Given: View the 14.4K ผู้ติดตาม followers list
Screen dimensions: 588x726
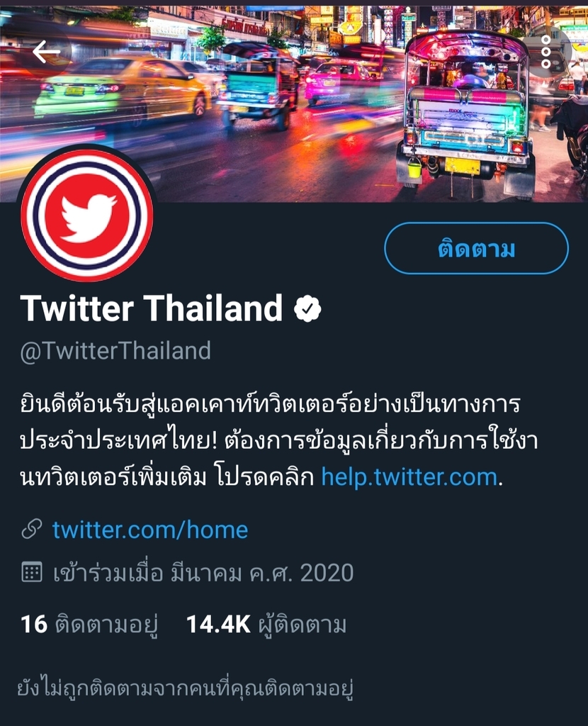Looking at the screenshot, I should point(266,624).
